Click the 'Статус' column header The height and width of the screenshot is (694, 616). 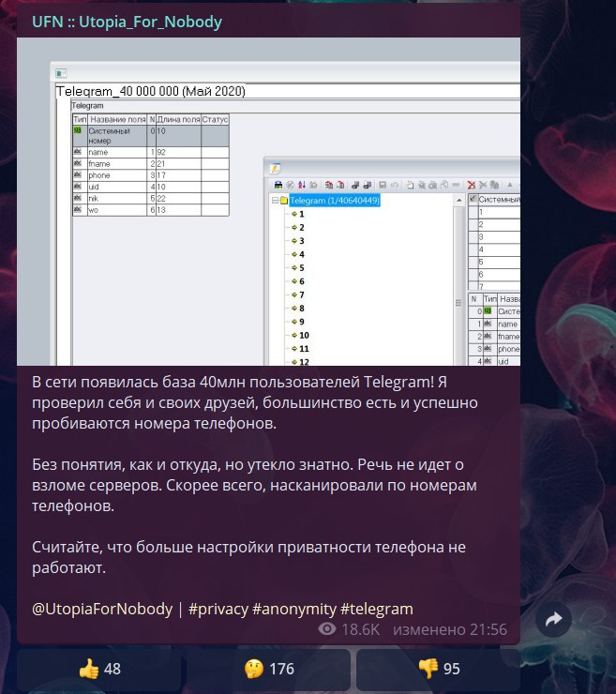215,119
